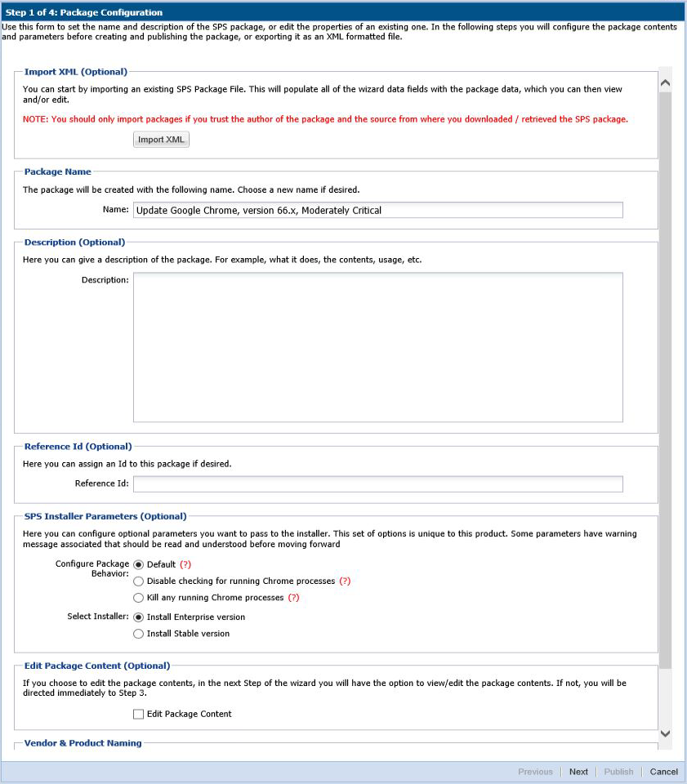Image resolution: width=687 pixels, height=784 pixels.
Task: Select Disable checking for running Chrome processes
Action: point(138,581)
